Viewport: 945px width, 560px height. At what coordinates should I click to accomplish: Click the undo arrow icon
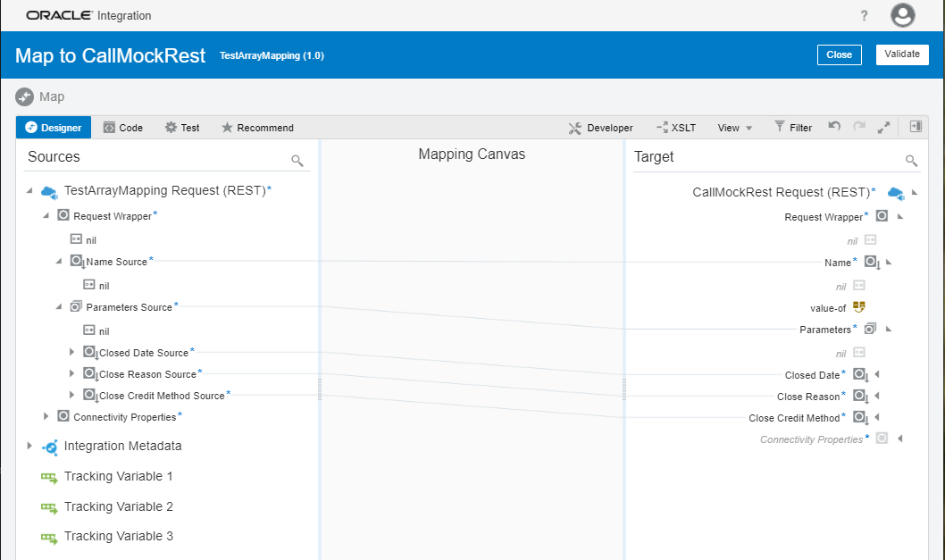(x=834, y=127)
